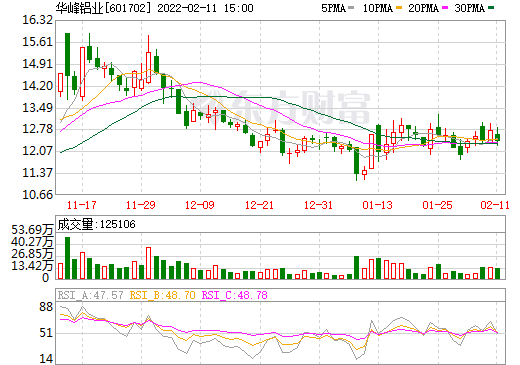Select the 11-17 date axis label
The width and height of the screenshot is (520, 365).
tap(82, 205)
